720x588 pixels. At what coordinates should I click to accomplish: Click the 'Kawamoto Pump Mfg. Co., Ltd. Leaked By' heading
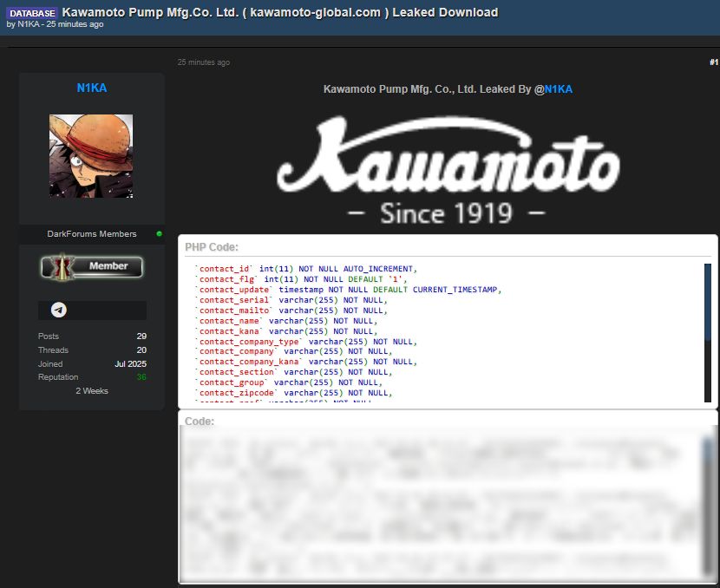coord(428,89)
